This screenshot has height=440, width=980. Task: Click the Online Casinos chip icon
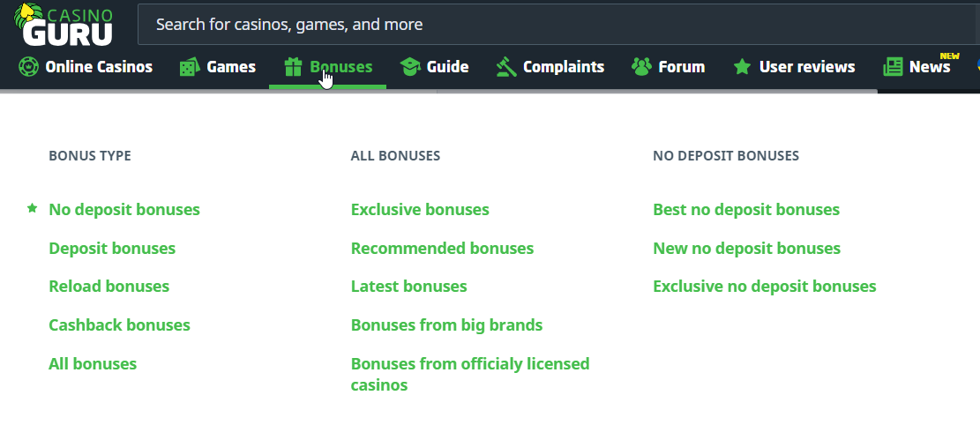point(28,66)
